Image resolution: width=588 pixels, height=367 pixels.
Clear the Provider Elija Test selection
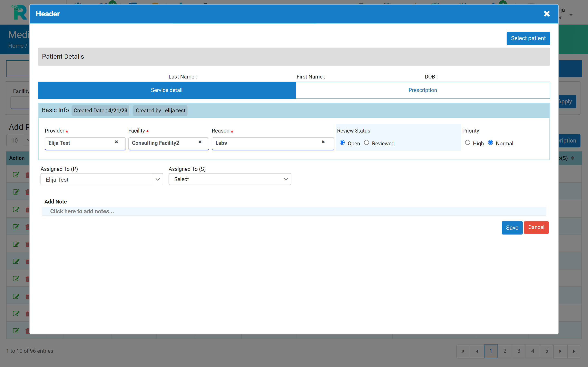point(116,142)
